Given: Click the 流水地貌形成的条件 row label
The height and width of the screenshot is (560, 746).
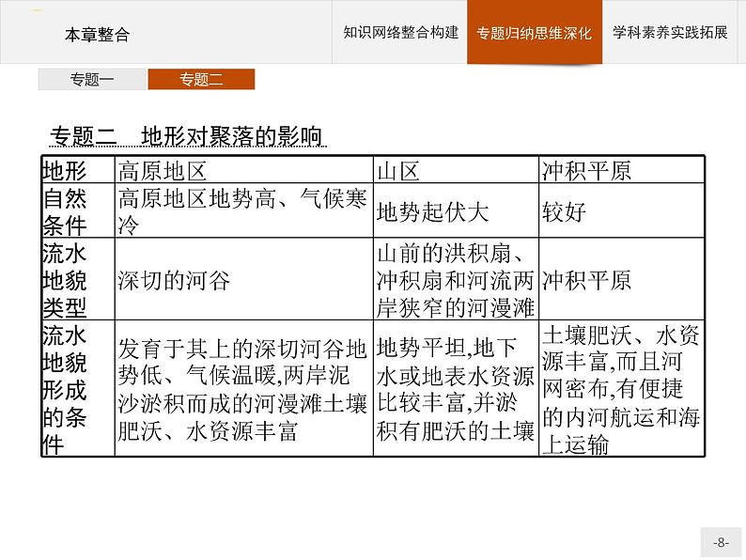Looking at the screenshot, I should [78, 388].
